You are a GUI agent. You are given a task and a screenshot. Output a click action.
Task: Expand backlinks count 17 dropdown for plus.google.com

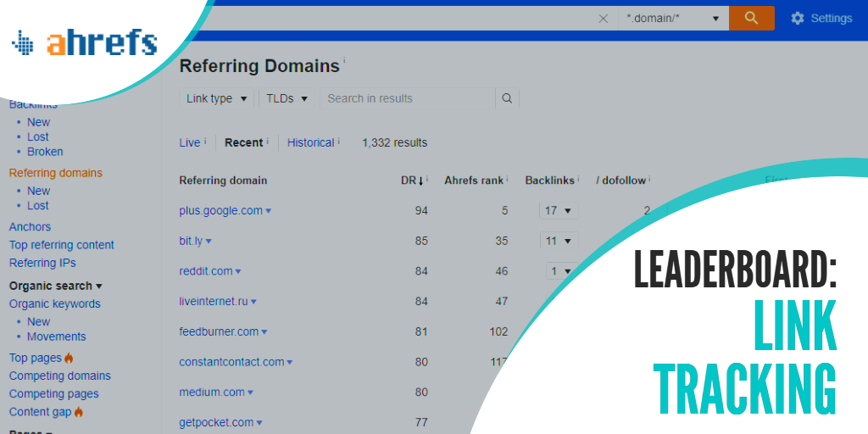coord(559,210)
